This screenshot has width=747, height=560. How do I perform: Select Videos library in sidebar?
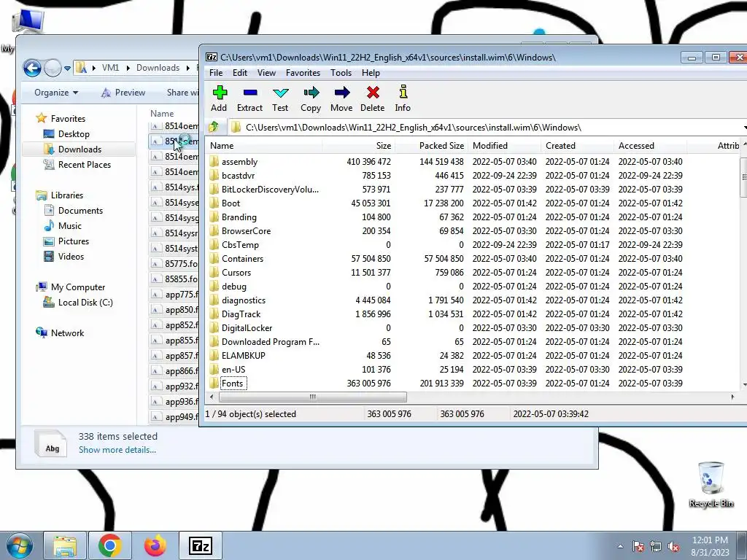[71, 256]
